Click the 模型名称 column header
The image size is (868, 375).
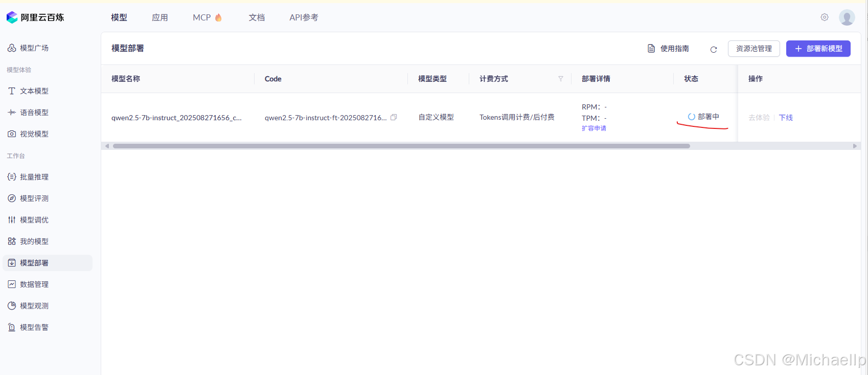point(126,79)
